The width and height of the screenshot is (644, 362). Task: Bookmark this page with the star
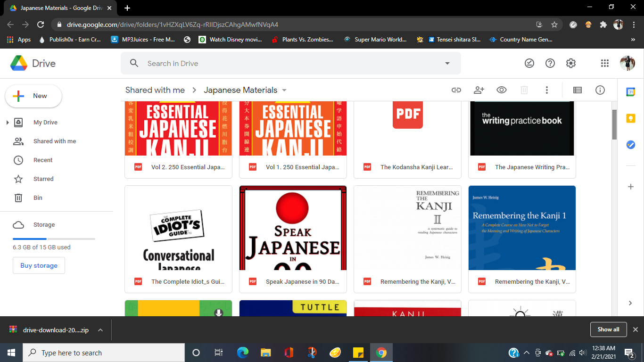tap(554, 25)
